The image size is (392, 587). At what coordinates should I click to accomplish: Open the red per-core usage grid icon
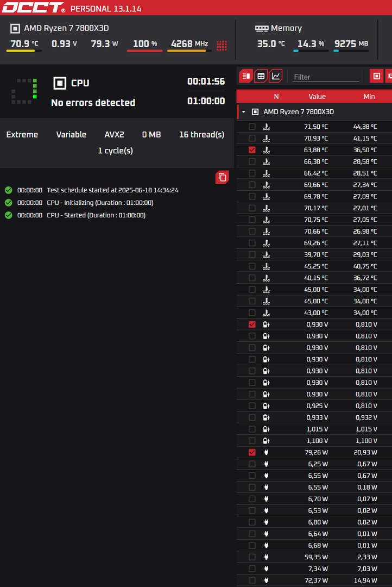coord(222,46)
